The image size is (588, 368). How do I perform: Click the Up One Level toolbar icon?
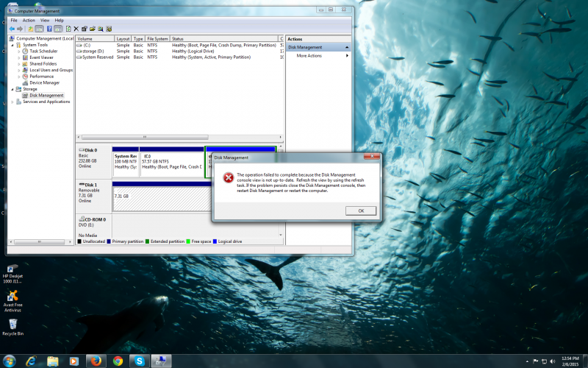pos(30,29)
